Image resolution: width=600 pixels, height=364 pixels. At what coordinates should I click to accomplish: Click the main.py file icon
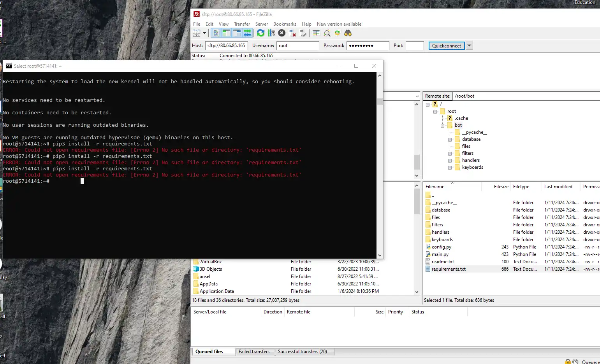428,254
